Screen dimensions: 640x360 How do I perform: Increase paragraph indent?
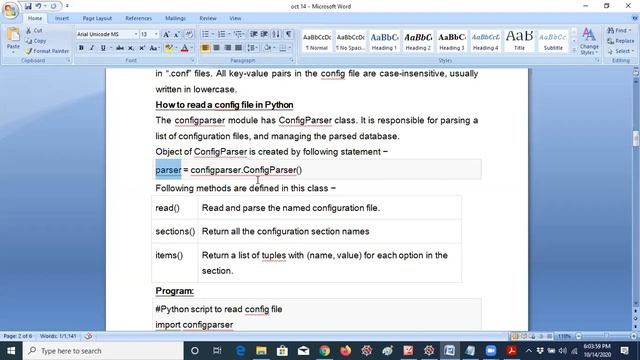[x=264, y=34]
